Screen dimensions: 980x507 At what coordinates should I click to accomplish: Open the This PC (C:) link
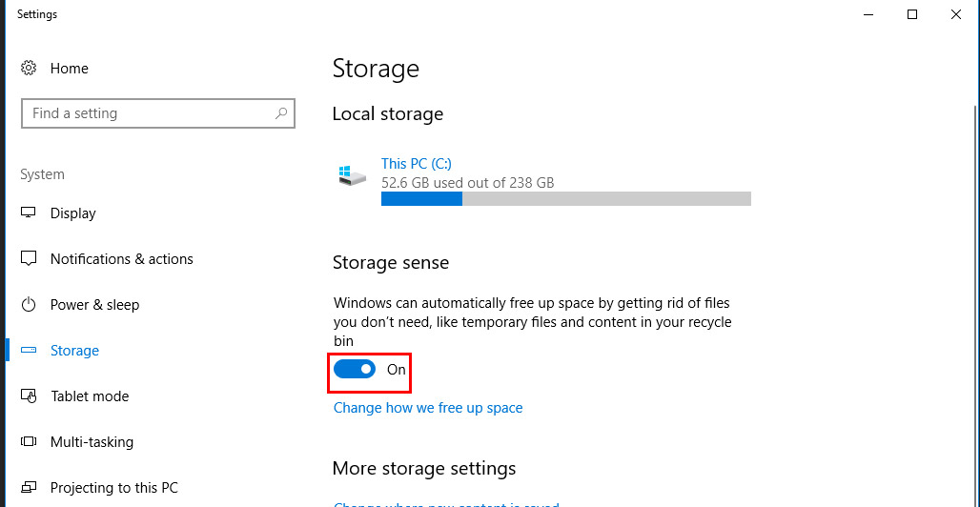pyautogui.click(x=417, y=164)
